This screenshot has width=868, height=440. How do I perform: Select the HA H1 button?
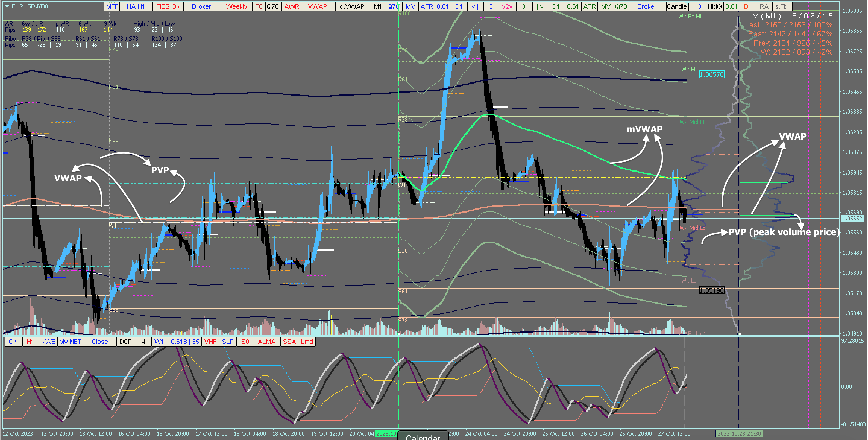tap(135, 6)
